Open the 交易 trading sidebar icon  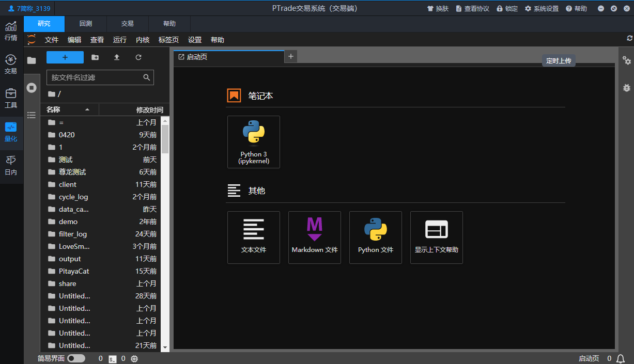point(11,65)
